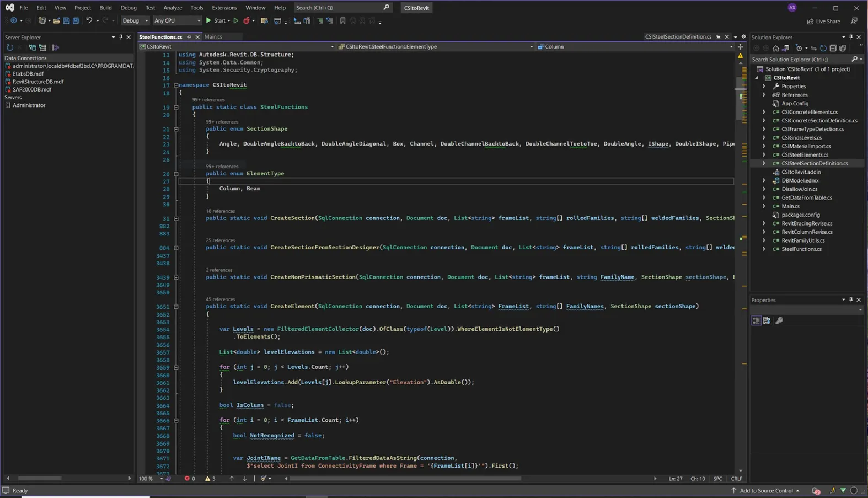Close the SteelFunctions.cs tab
This screenshot has height=498, width=868.
tap(197, 37)
